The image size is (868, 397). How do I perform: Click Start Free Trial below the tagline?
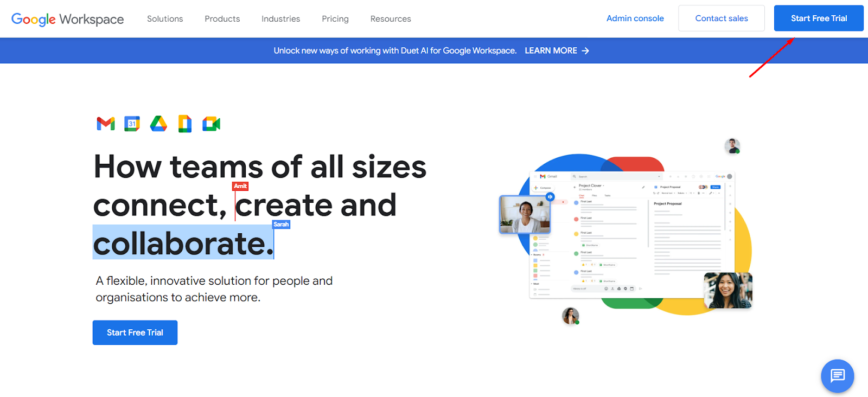point(135,332)
